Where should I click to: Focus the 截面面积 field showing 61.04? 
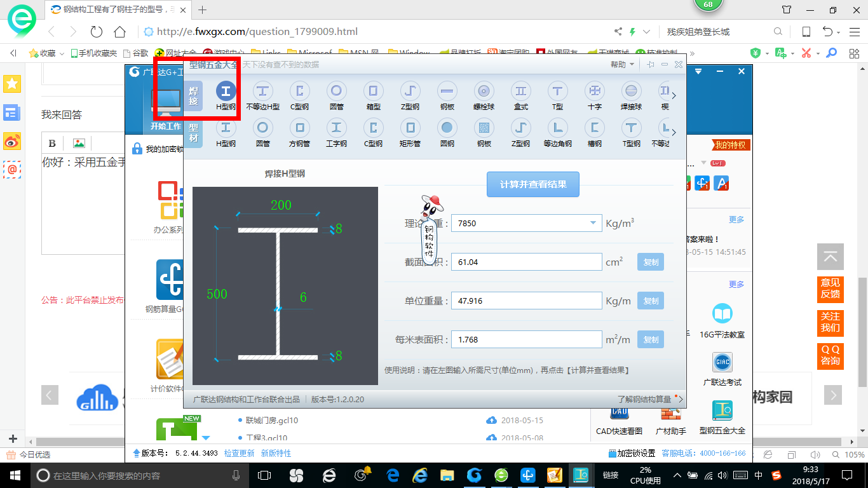526,262
